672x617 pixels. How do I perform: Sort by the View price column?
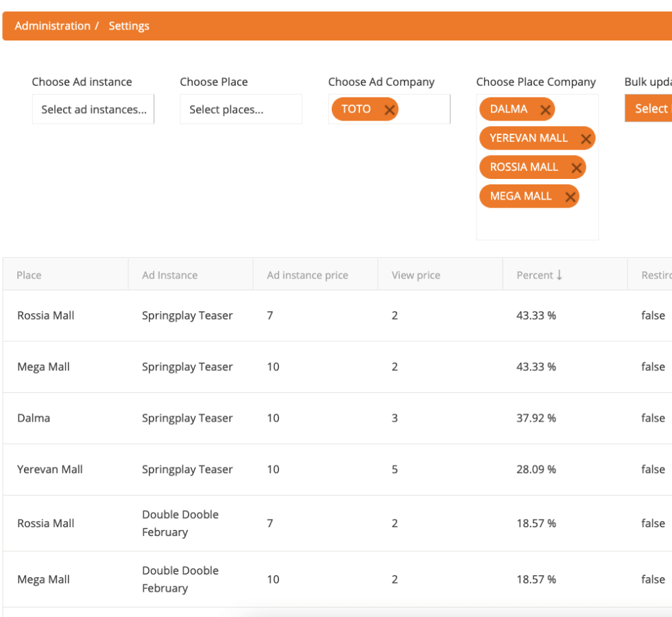[x=416, y=275]
